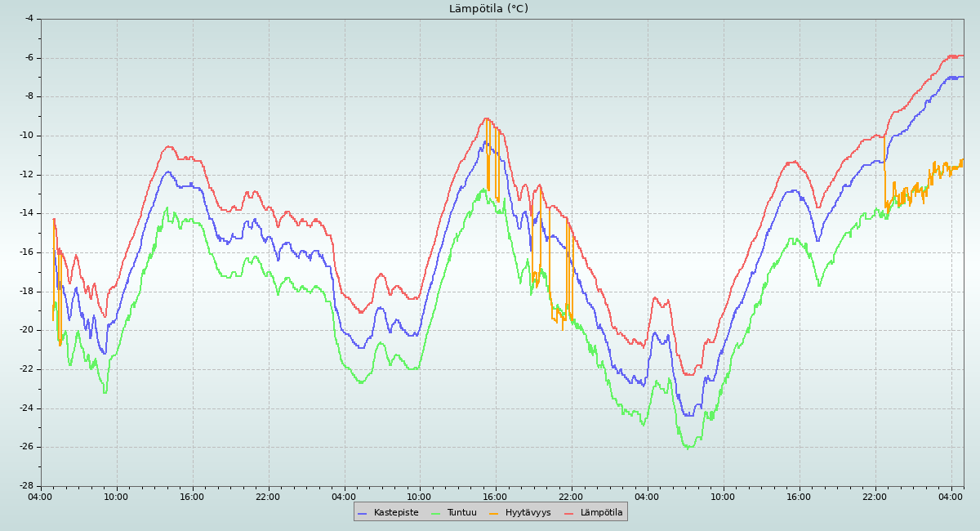Click the leftmost 04:00 time axis label
This screenshot has height=531, width=980.
[x=40, y=497]
